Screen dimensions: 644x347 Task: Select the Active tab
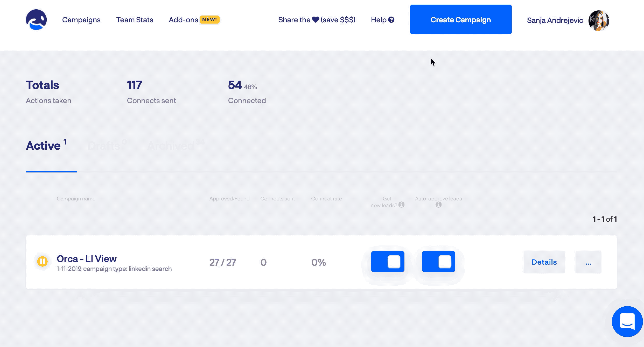point(46,146)
